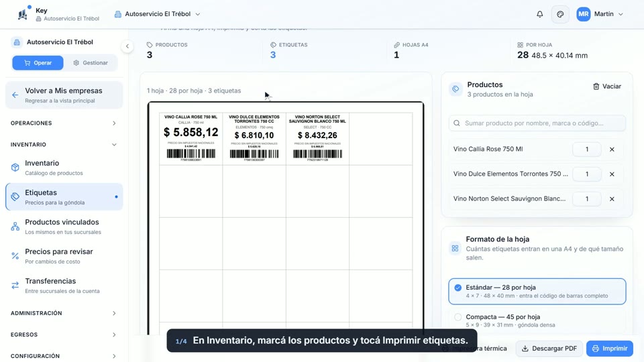Select Estándar — 28 por hoja format

click(537, 292)
